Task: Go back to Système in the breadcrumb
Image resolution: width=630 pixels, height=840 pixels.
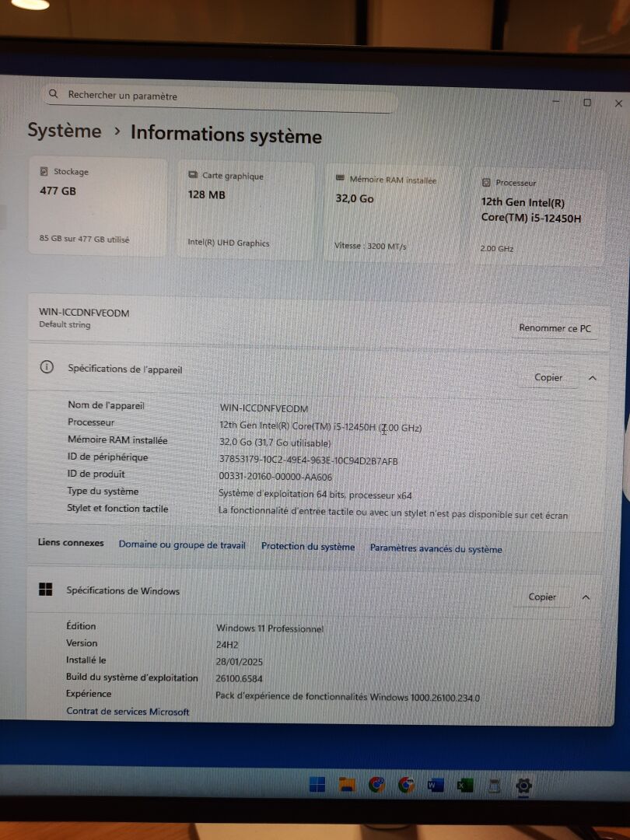Action: coord(65,131)
